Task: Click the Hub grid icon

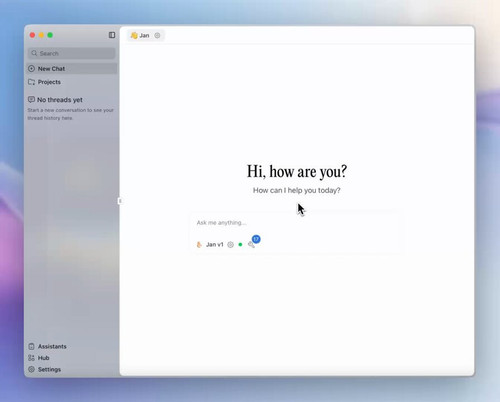Action: [31, 358]
